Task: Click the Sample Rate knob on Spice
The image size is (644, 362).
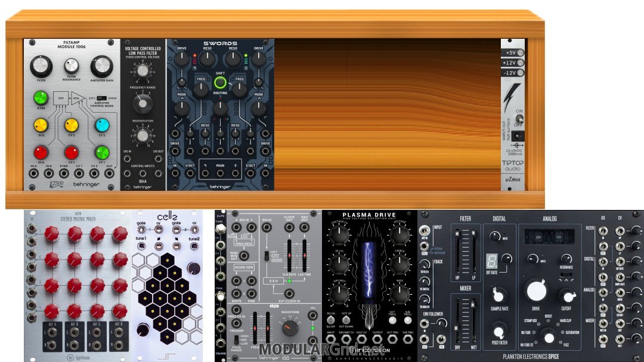Action: [499, 295]
